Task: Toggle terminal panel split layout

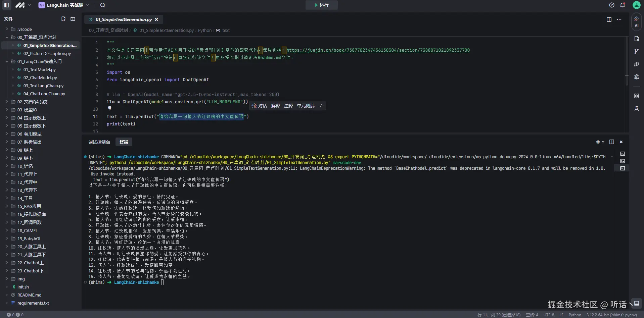Action: point(611,142)
